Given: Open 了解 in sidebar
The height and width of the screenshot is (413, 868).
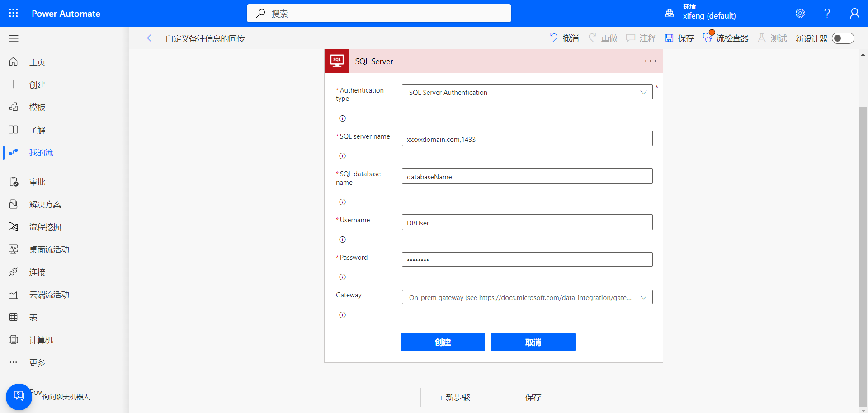Looking at the screenshot, I should [x=64, y=130].
